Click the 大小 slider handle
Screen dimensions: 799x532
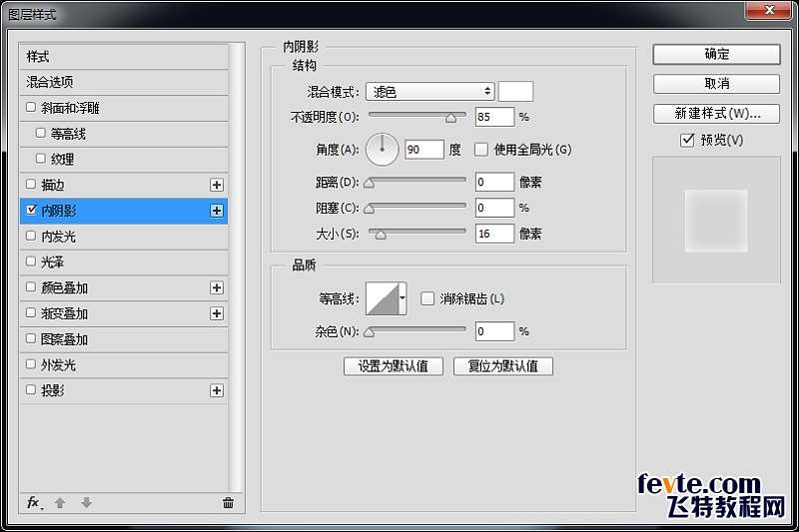[381, 235]
